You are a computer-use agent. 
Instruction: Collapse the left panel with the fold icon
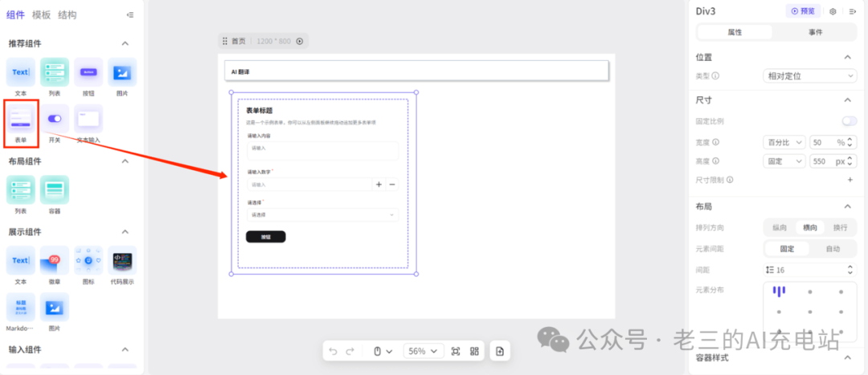tap(130, 15)
